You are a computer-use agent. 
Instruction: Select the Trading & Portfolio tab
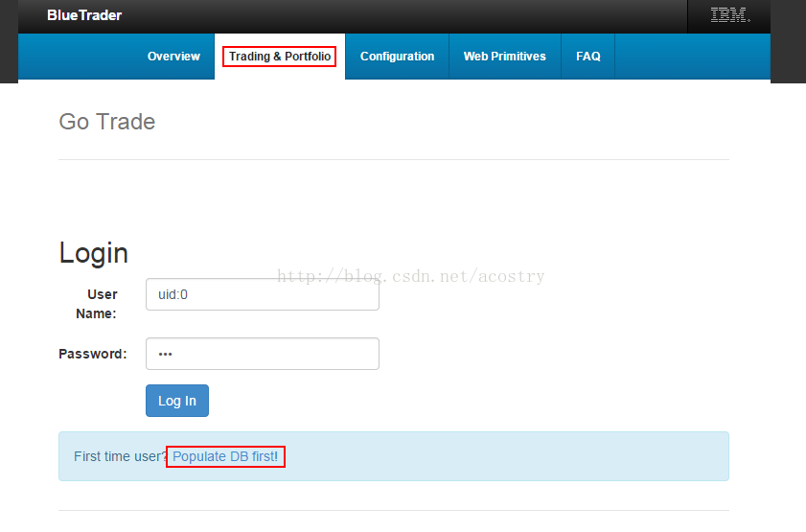[x=280, y=57]
